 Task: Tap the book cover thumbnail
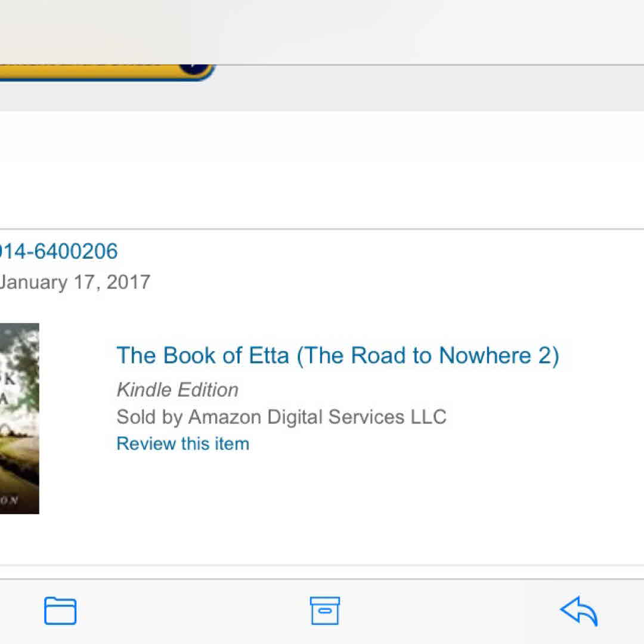click(x=19, y=418)
